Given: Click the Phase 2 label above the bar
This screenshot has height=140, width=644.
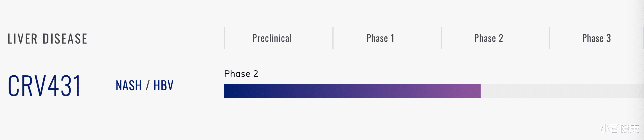Looking at the screenshot, I should click(x=241, y=74).
